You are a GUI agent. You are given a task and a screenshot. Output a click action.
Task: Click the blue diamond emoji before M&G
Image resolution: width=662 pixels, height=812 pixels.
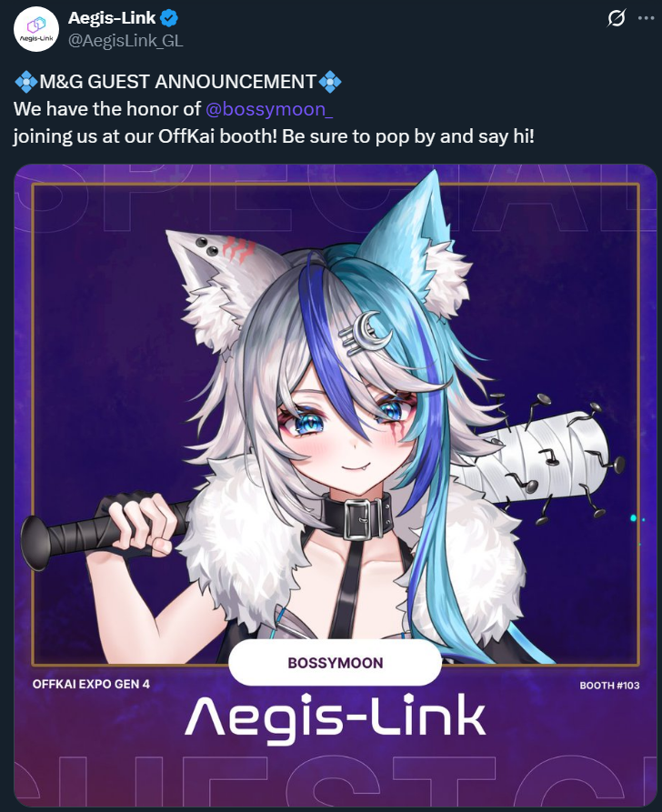(x=25, y=82)
